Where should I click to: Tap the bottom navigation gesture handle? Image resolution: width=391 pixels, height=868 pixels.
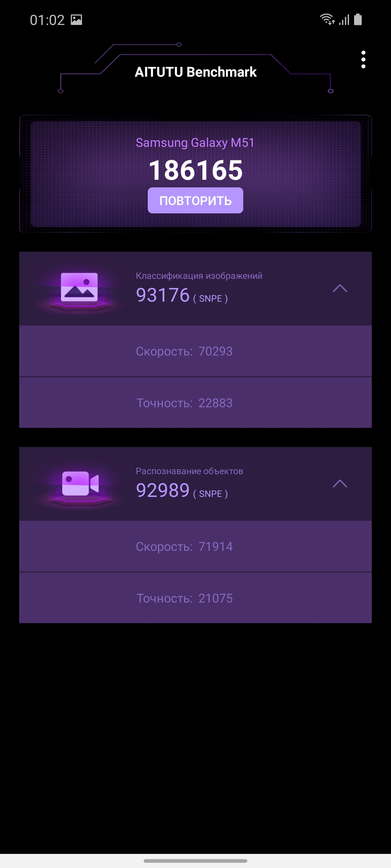point(195,861)
